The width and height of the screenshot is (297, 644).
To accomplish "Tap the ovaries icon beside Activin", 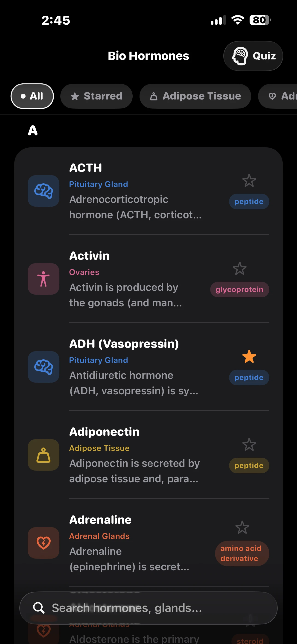I will 43,279.
